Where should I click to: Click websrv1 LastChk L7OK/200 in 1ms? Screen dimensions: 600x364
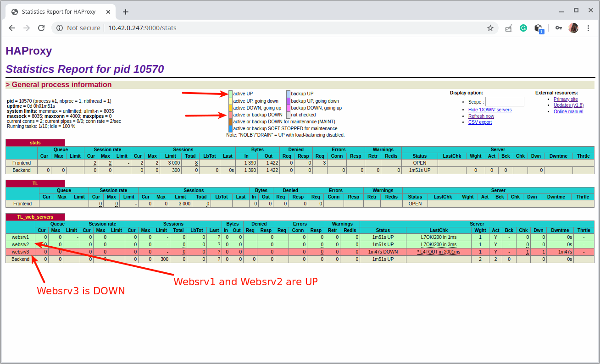(439, 237)
